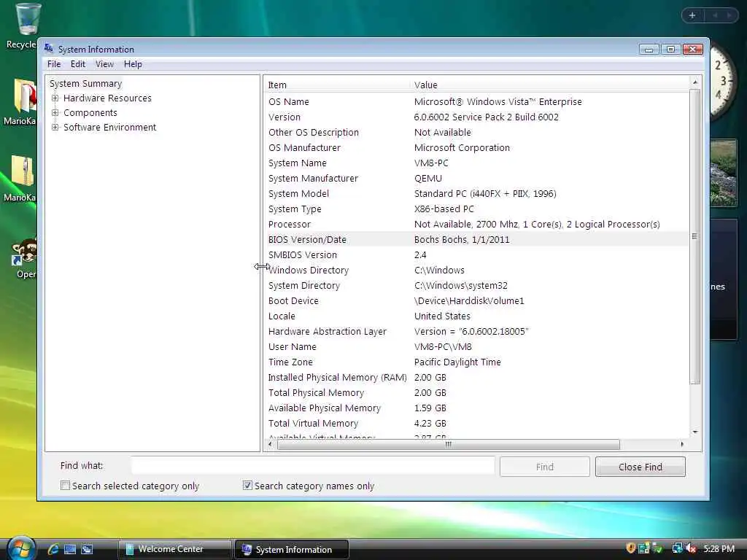Click the sidebar next gadget page arrow
747x560 pixels.
pos(729,15)
